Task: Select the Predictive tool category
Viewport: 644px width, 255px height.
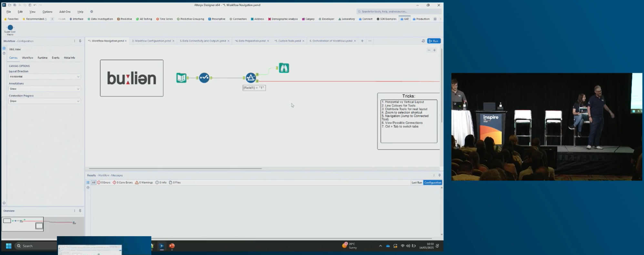Action: coord(125,19)
